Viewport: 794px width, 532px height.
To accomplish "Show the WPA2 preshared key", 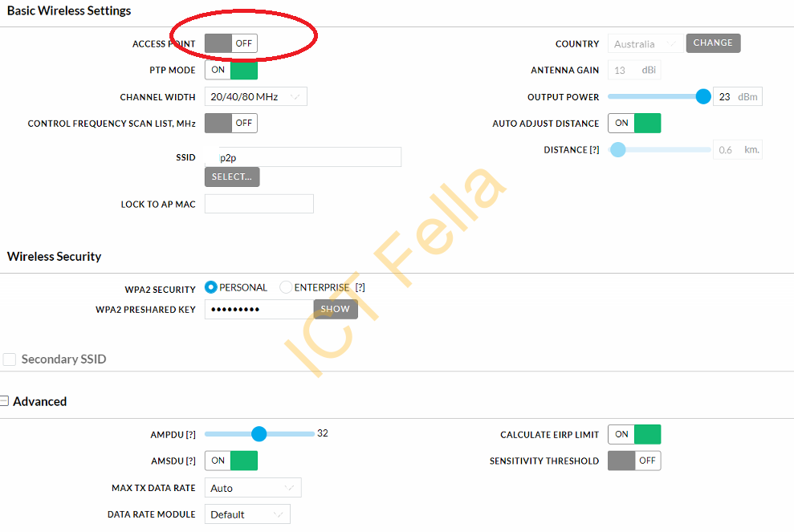I will click(336, 309).
